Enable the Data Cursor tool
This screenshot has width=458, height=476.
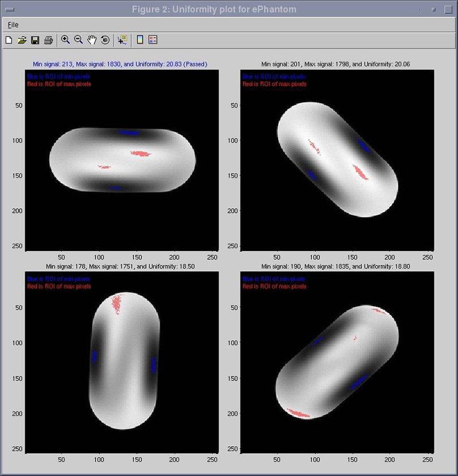coord(122,40)
